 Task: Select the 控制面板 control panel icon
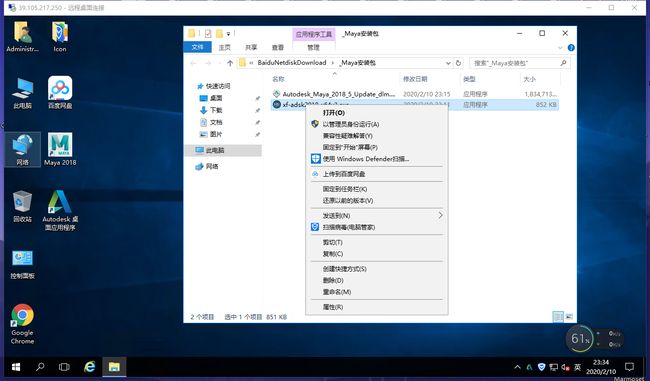[22, 264]
